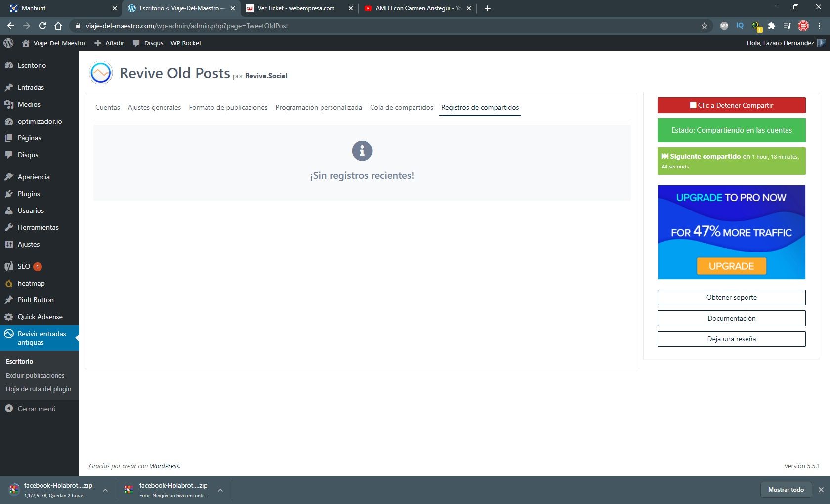This screenshot has height=504, width=830.
Task: Open Hoja de ruta del plugin
Action: coord(39,389)
